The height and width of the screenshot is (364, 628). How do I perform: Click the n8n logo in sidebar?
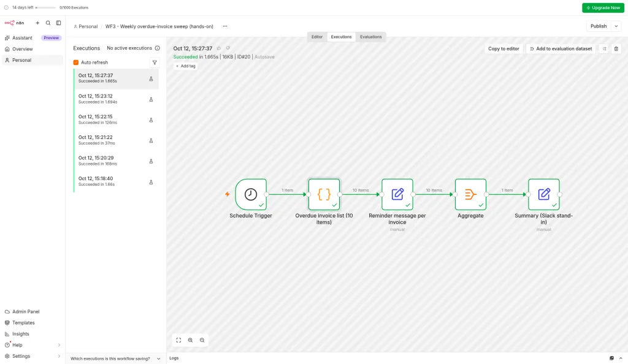click(x=14, y=23)
